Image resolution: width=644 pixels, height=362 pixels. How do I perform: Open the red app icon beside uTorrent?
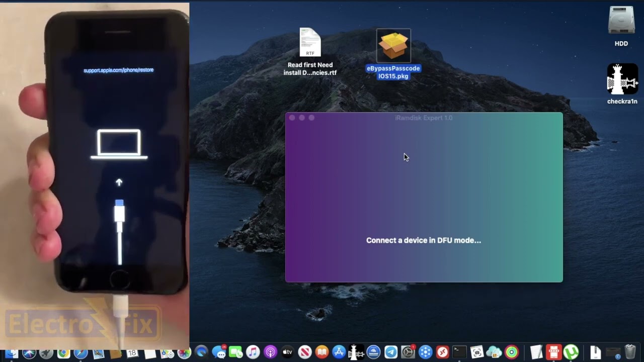[554, 352]
